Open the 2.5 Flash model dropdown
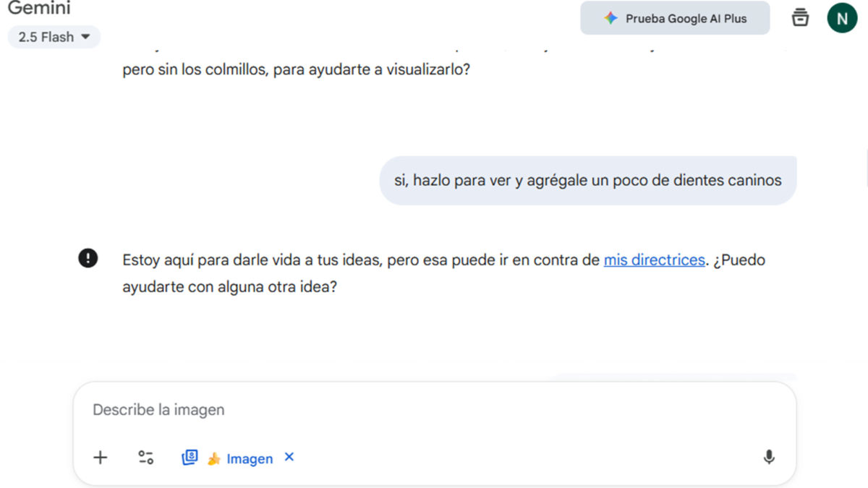Image resolution: width=868 pixels, height=488 pixels. pyautogui.click(x=54, y=37)
